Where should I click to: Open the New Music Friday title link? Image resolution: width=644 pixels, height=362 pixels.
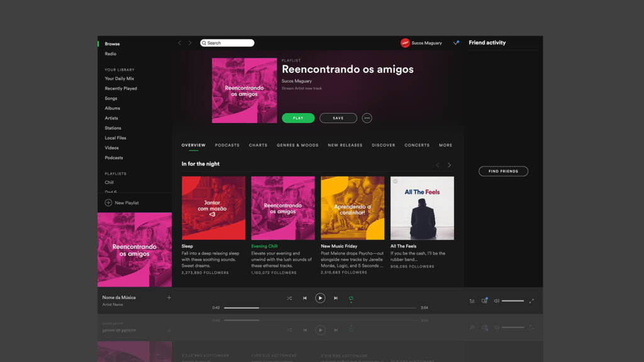click(x=339, y=246)
